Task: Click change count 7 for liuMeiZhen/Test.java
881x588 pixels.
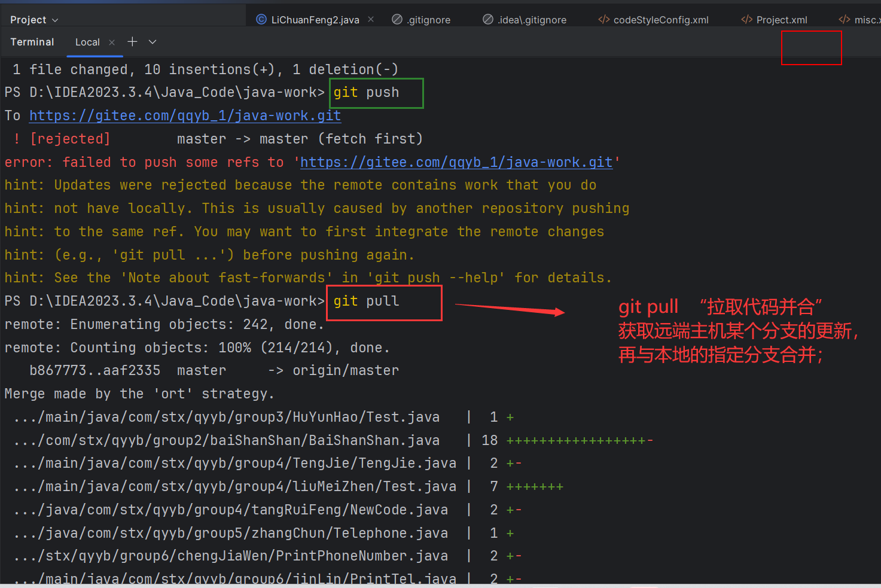Action: pyautogui.click(x=494, y=486)
